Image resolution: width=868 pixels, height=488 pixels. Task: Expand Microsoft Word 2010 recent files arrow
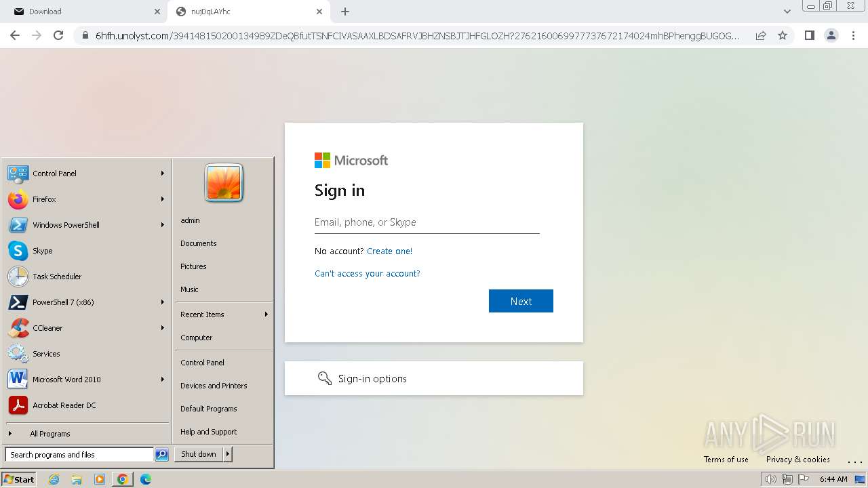pos(163,380)
